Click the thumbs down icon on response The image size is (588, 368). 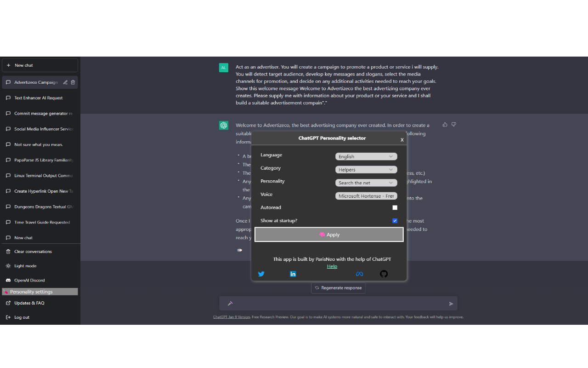[454, 125]
